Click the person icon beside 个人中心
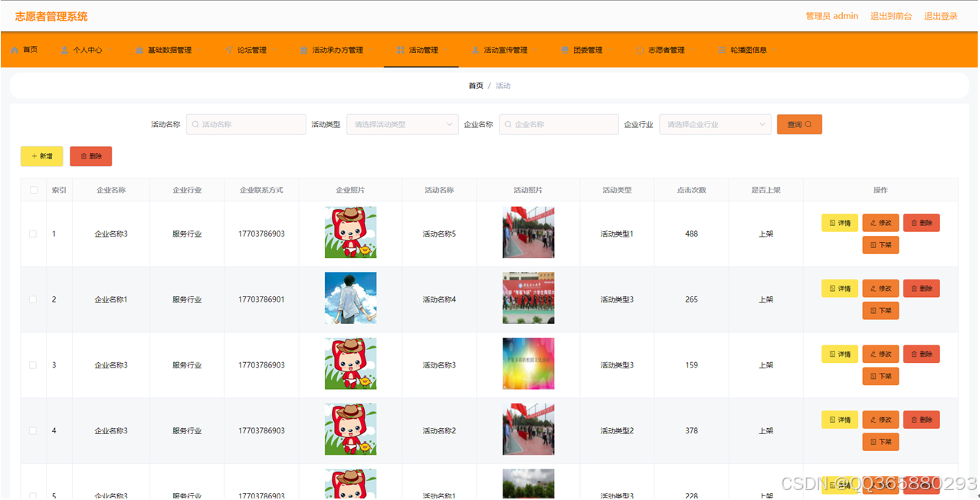Viewport: 980px width, 500px height. click(x=64, y=51)
